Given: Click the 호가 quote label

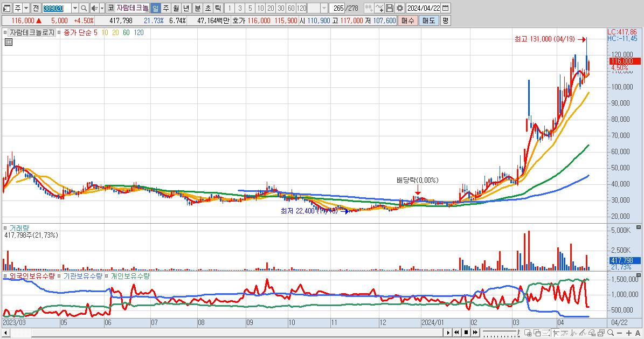Looking at the screenshot, I should coord(239,20).
